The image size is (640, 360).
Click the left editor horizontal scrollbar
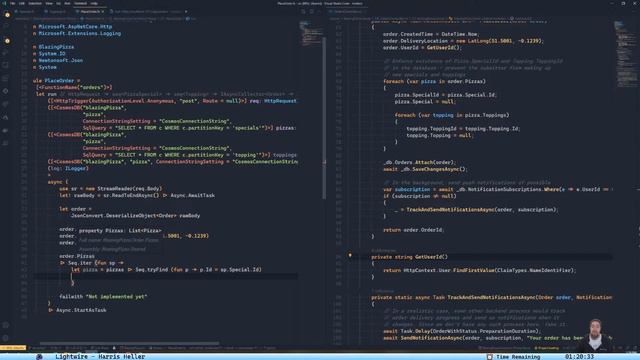click(129, 343)
